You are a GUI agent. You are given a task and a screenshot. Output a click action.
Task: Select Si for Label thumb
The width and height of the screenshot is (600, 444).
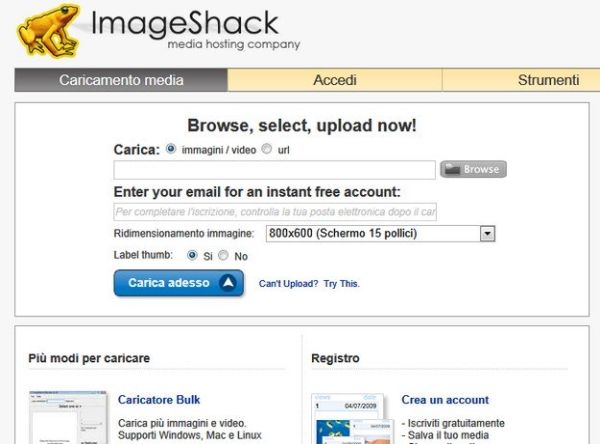(x=193, y=255)
